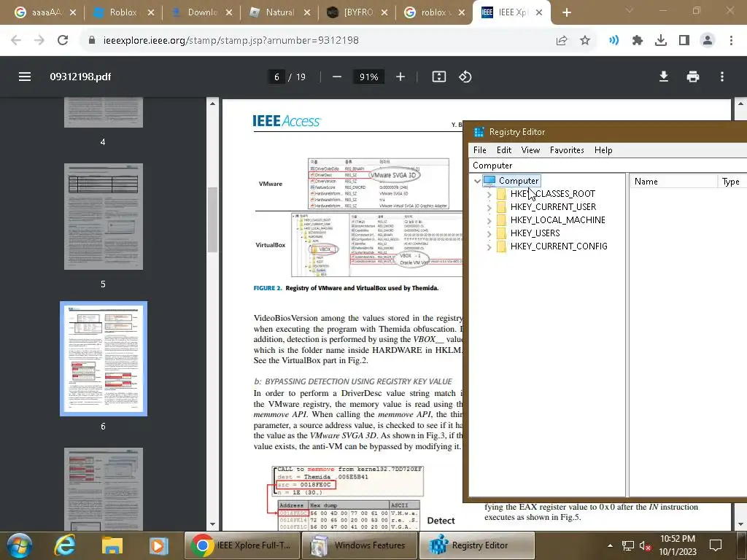
Task: Expand HKEY_CURRENT_USER in the registry tree
Action: coord(489,208)
